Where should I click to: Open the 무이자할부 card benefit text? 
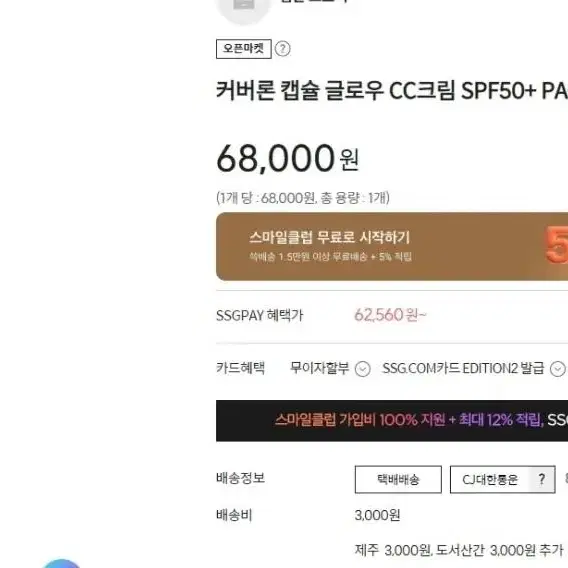[320, 368]
